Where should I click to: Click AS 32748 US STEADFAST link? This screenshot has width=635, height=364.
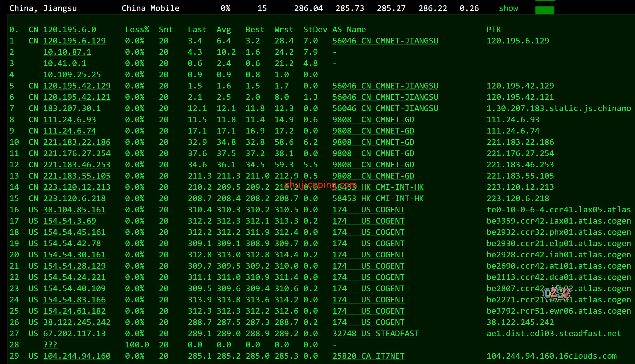375,334
